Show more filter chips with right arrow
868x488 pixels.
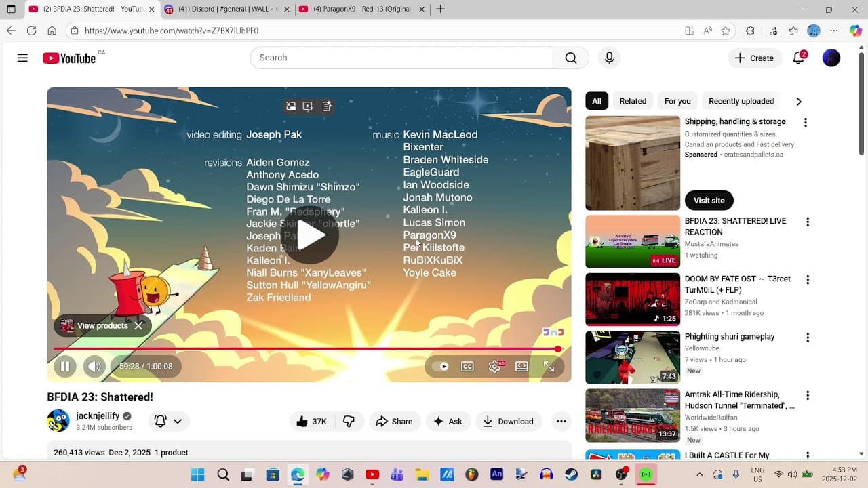(799, 101)
